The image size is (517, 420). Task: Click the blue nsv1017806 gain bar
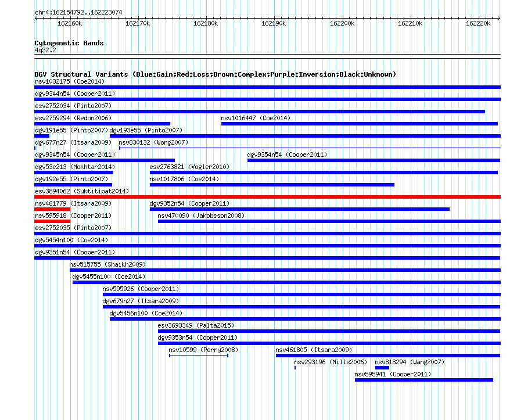pyautogui.click(x=272, y=185)
